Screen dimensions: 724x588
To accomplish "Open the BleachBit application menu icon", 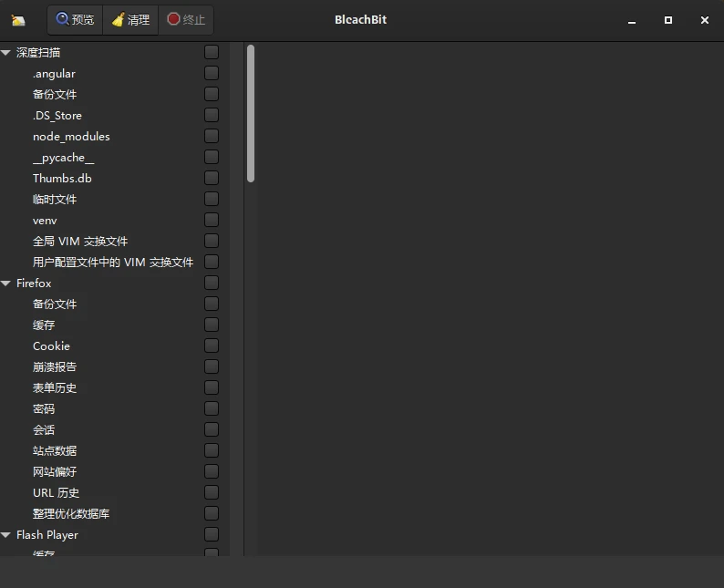I will click(18, 20).
